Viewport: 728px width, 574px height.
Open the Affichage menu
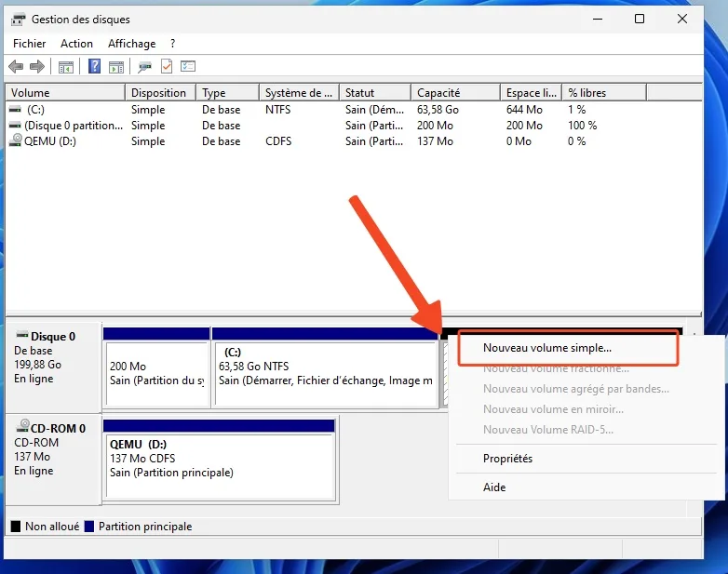click(132, 44)
